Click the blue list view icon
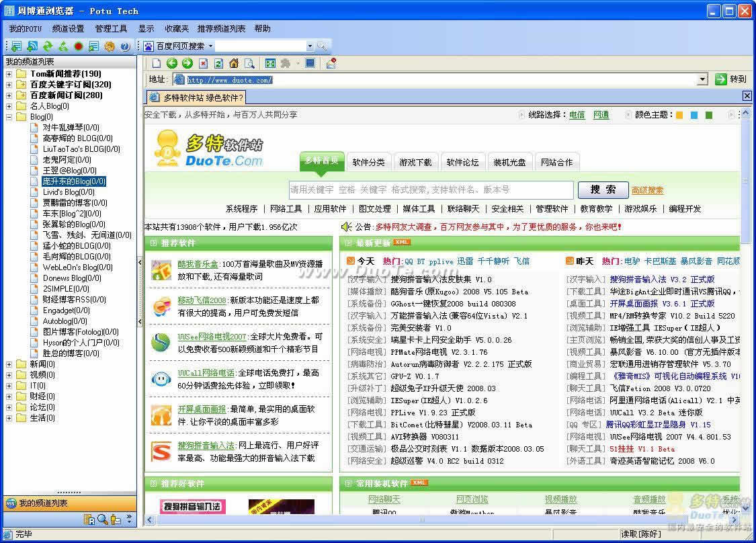 (310, 63)
